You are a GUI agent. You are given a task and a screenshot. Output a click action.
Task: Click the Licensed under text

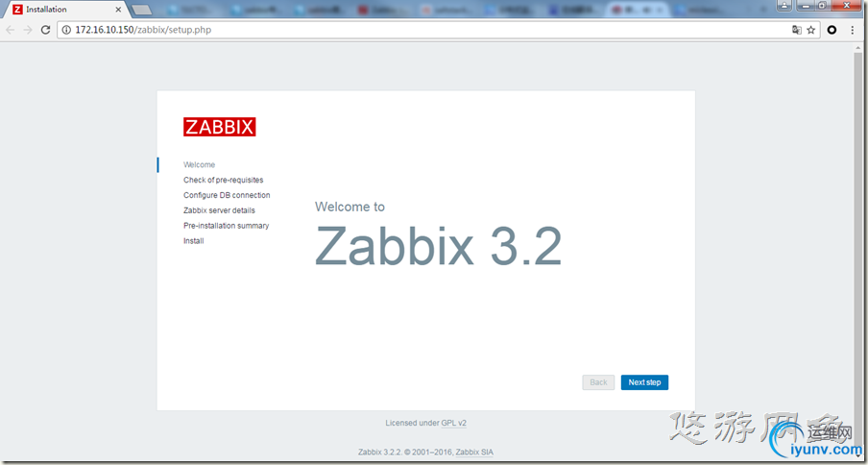[412, 423]
